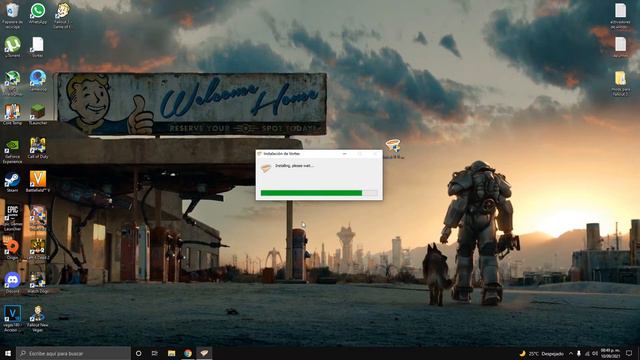
Task: Click the taskbar search box
Action: click(73, 353)
